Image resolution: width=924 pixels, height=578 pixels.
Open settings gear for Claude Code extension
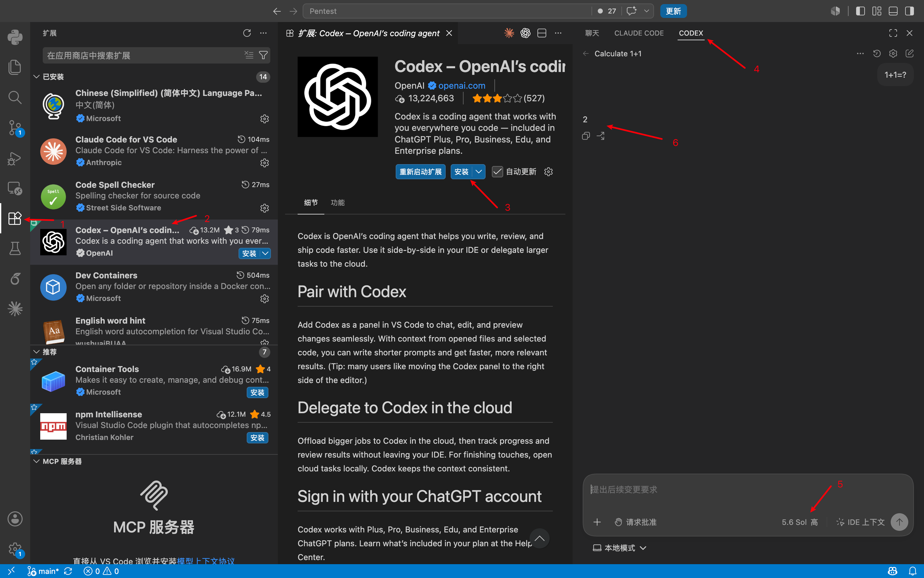(x=264, y=163)
